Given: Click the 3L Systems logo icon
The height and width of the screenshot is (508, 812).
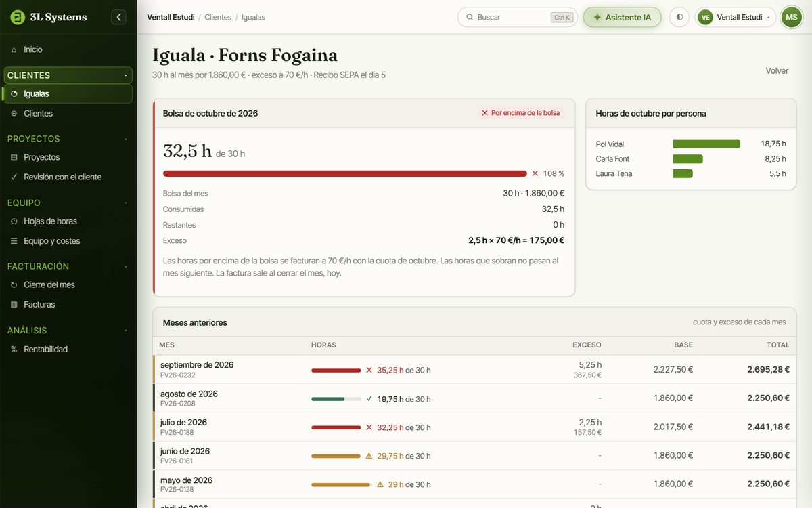Looking at the screenshot, I should (18, 17).
